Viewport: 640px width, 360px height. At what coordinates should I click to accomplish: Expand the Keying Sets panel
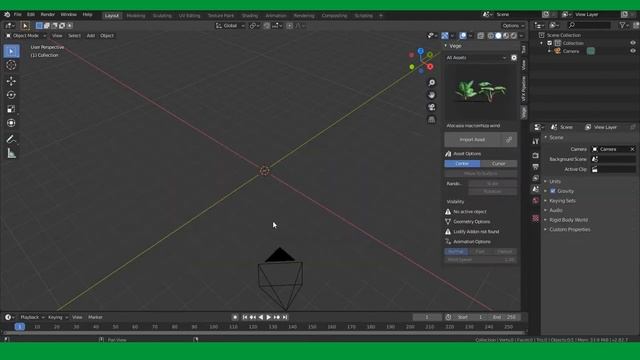pos(562,201)
